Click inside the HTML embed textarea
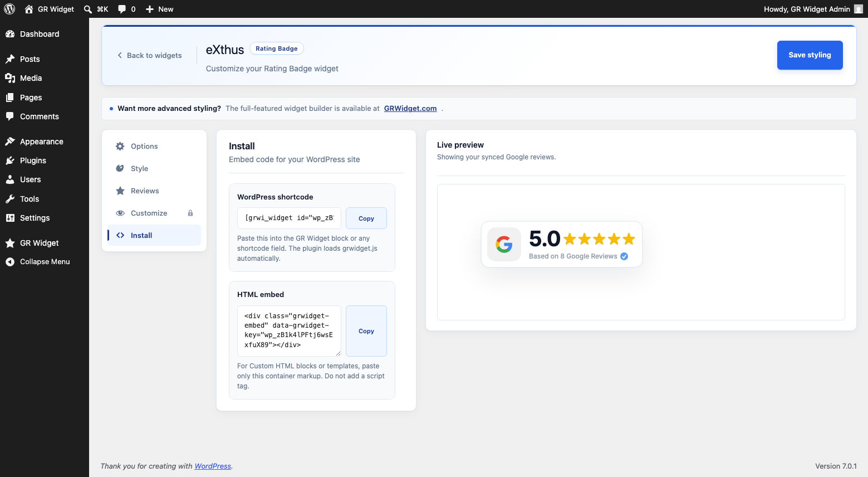Screen dimensions: 868x477 289,331
